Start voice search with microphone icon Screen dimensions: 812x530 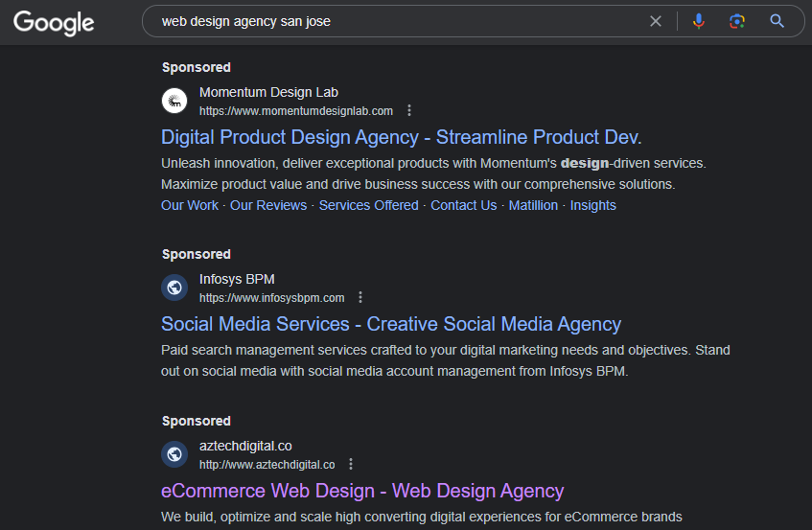(699, 21)
